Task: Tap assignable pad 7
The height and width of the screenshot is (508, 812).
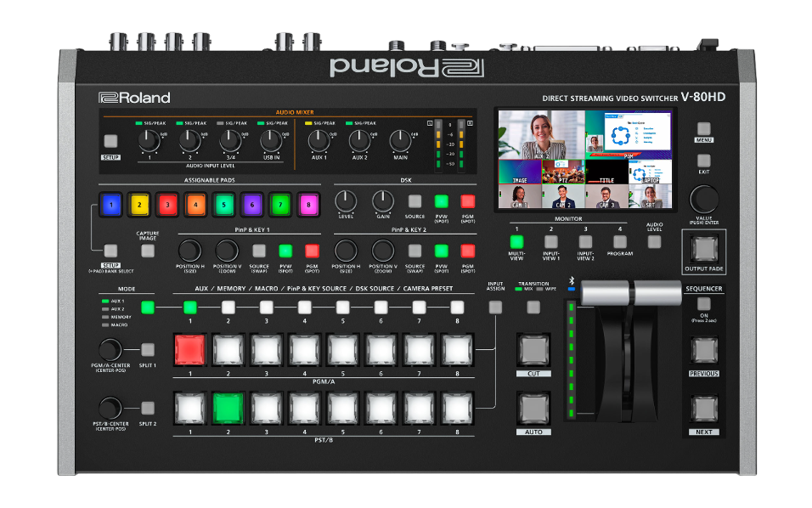Action: click(x=280, y=204)
